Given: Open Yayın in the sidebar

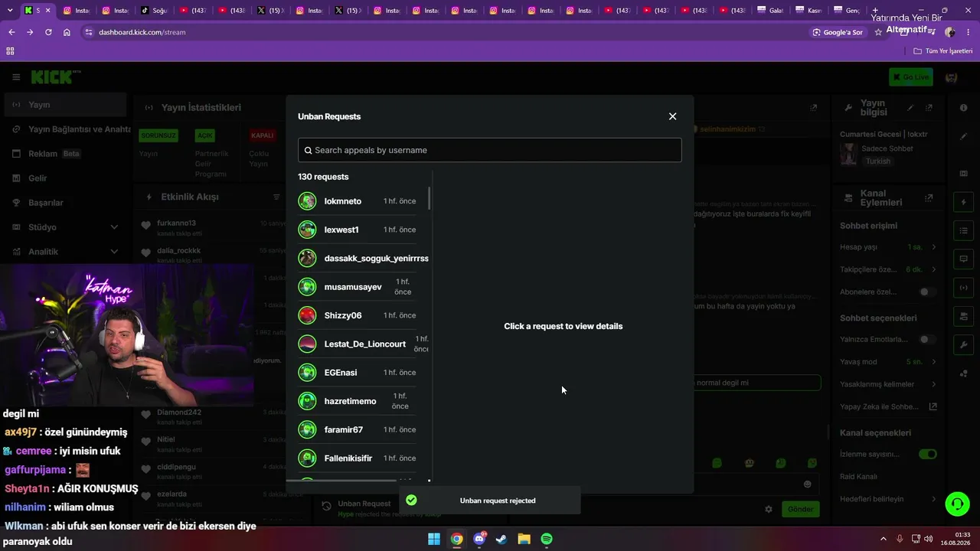Looking at the screenshot, I should tap(65, 105).
